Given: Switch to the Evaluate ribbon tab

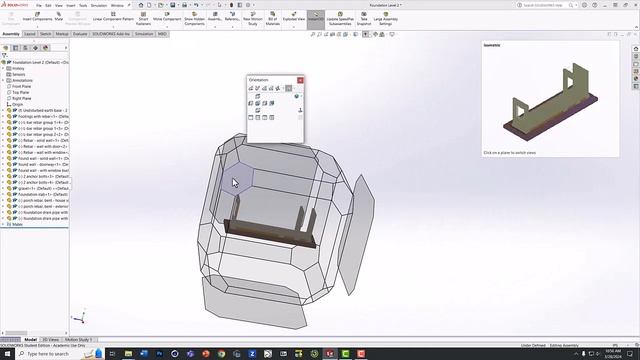Looking at the screenshot, I should [x=80, y=34].
